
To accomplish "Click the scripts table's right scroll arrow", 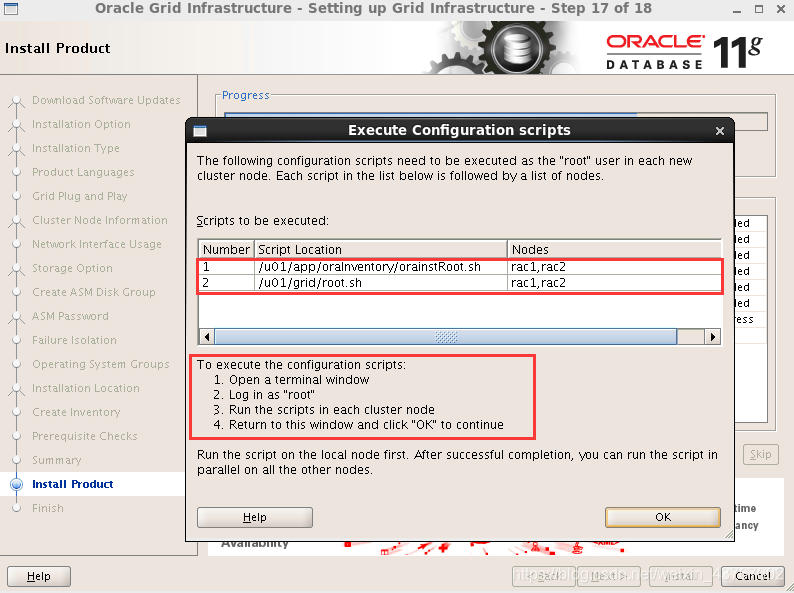I will (x=712, y=337).
